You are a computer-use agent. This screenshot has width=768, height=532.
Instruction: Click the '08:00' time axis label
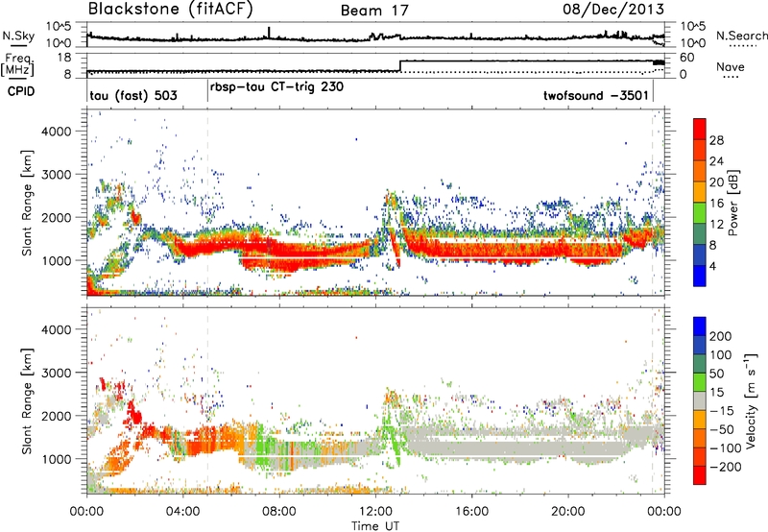pos(279,512)
